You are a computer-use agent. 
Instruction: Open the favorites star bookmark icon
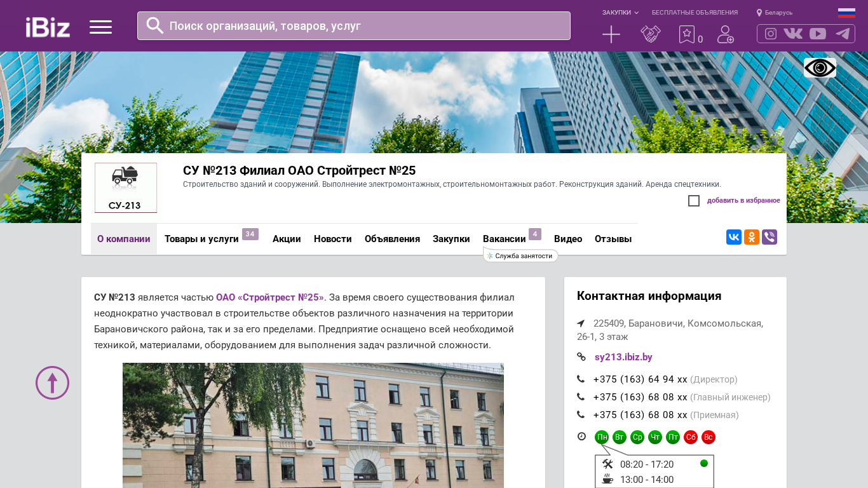pyautogui.click(x=687, y=34)
